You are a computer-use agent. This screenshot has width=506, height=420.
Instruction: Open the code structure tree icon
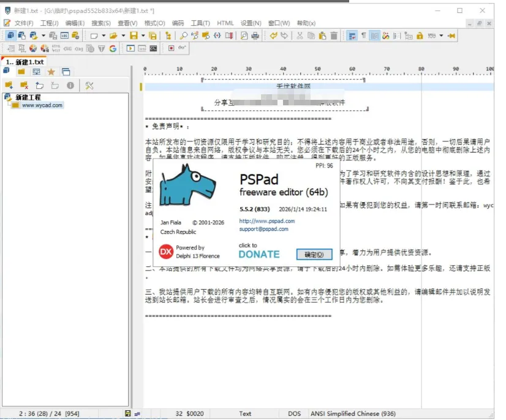[x=168, y=36]
